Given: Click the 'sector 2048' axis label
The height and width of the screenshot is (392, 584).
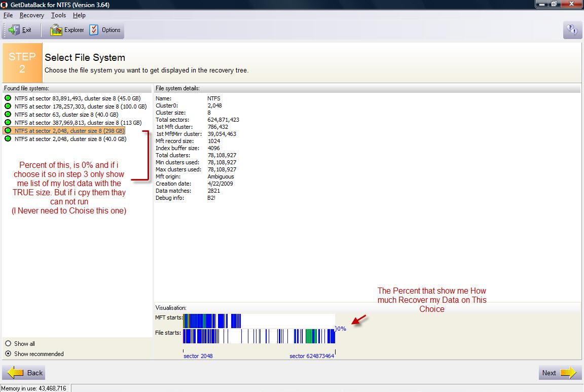Looking at the screenshot, I should 198,356.
